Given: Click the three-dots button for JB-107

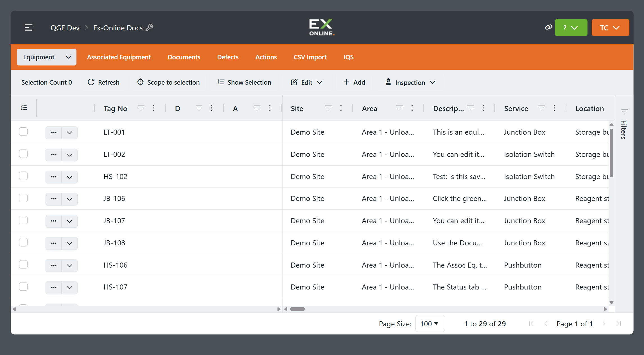Looking at the screenshot, I should [54, 221].
